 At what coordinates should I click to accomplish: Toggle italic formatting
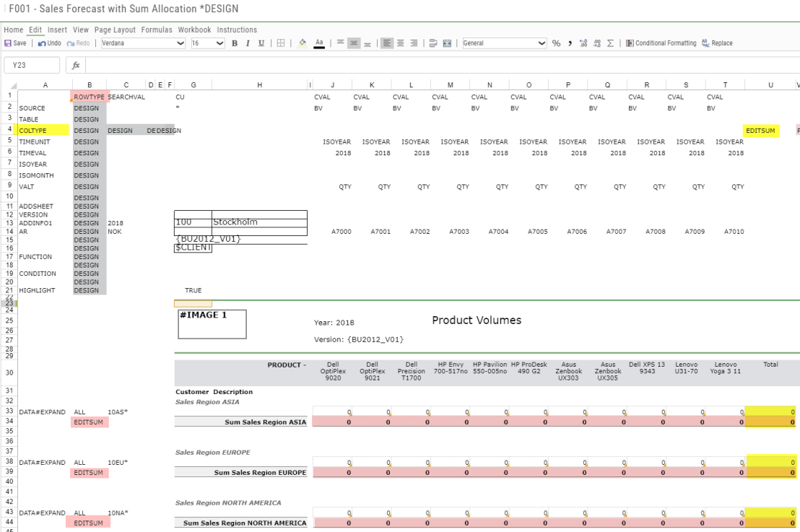[248, 43]
